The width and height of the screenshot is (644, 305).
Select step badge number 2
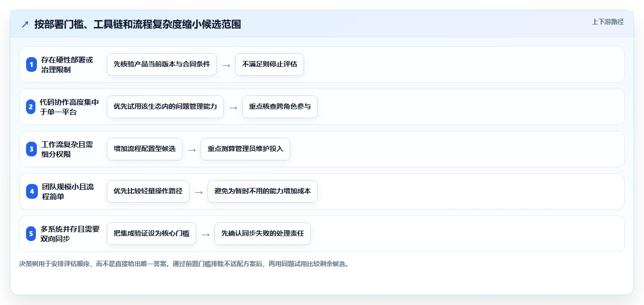tap(31, 107)
